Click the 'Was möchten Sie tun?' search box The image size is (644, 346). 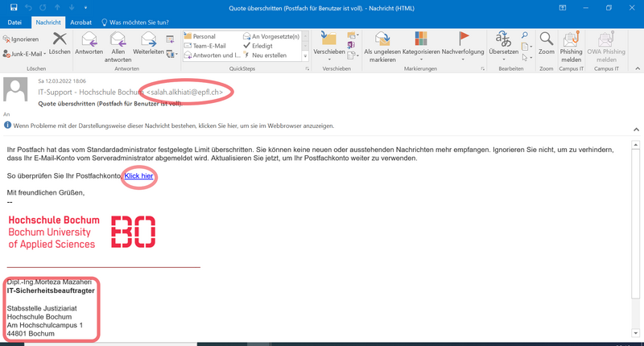pyautogui.click(x=135, y=23)
